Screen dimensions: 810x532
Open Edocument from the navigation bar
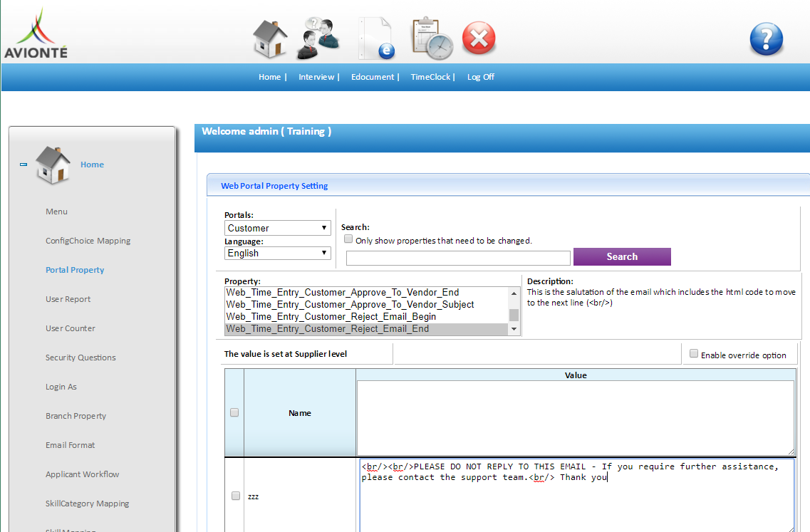pos(373,77)
